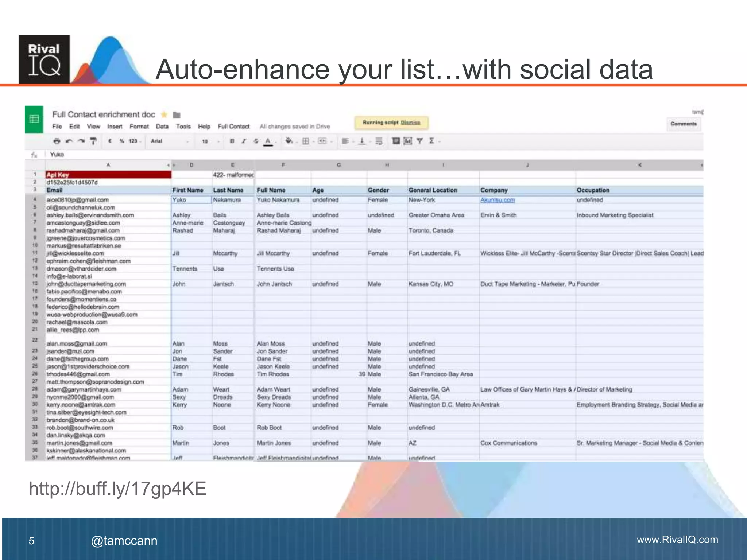
Task: Click the Insert comment icon
Action: coord(396,141)
